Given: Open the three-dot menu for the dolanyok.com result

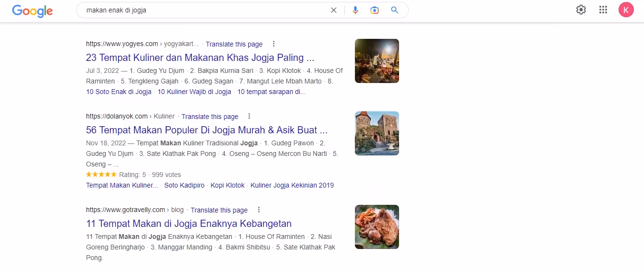Looking at the screenshot, I should tap(249, 116).
